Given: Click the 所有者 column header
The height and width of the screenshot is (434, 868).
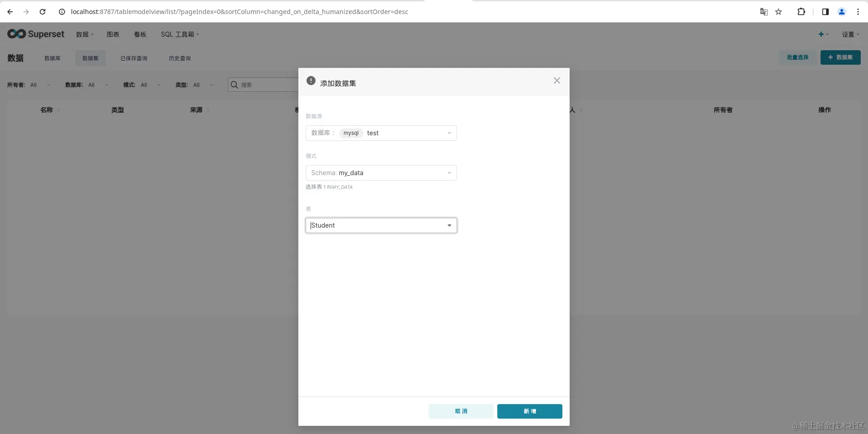Looking at the screenshot, I should [723, 110].
